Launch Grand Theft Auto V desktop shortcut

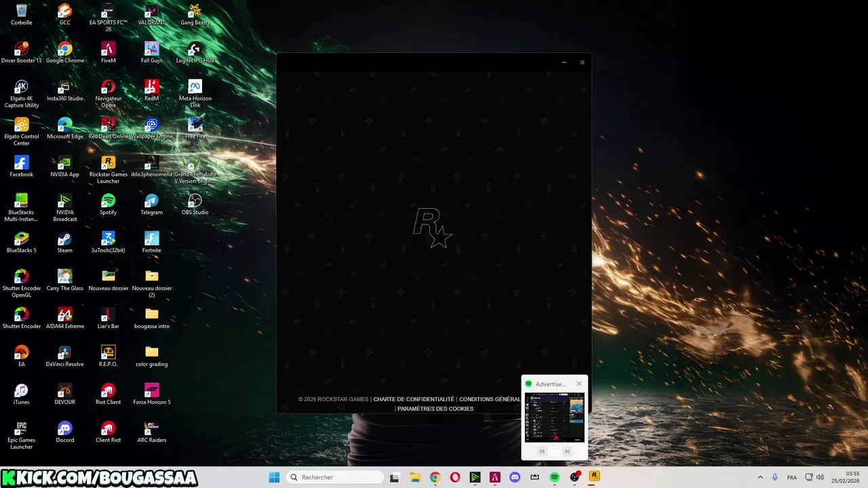195,169
